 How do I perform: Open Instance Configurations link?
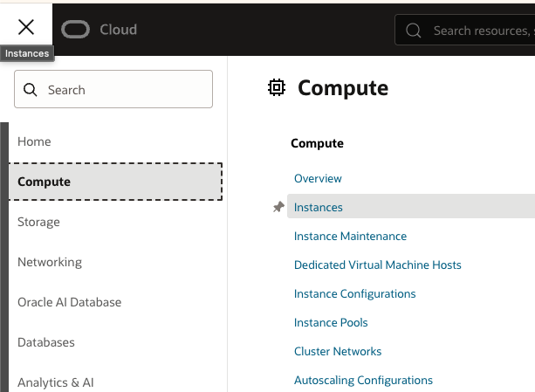tap(355, 293)
